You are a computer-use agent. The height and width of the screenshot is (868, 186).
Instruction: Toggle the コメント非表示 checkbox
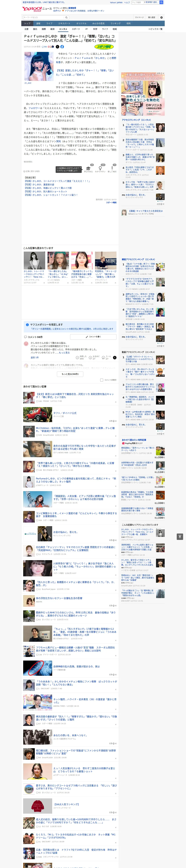click(102, 380)
